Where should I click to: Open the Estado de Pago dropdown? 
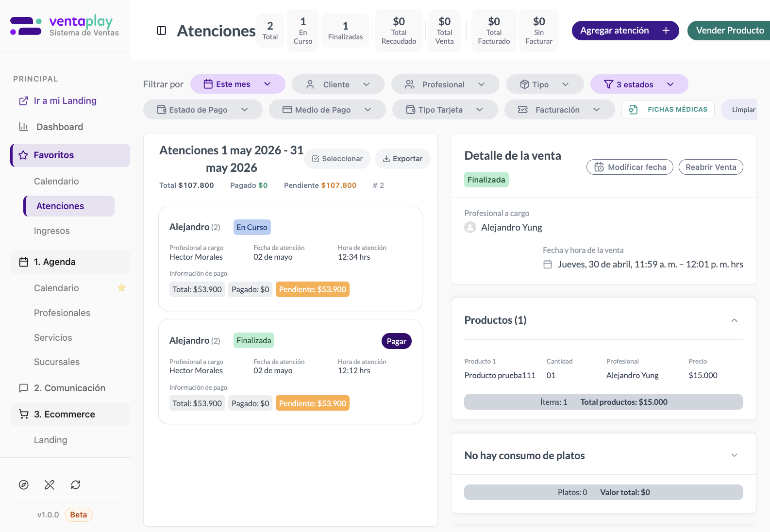click(x=203, y=110)
